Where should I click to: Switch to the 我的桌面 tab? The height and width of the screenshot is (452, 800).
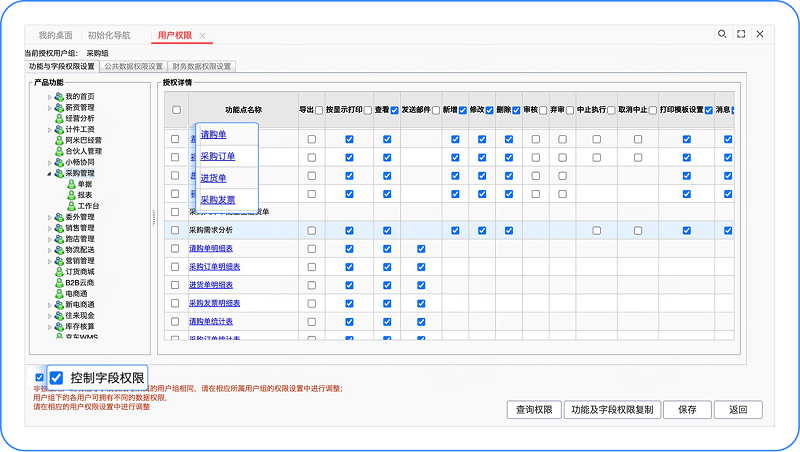tap(56, 35)
